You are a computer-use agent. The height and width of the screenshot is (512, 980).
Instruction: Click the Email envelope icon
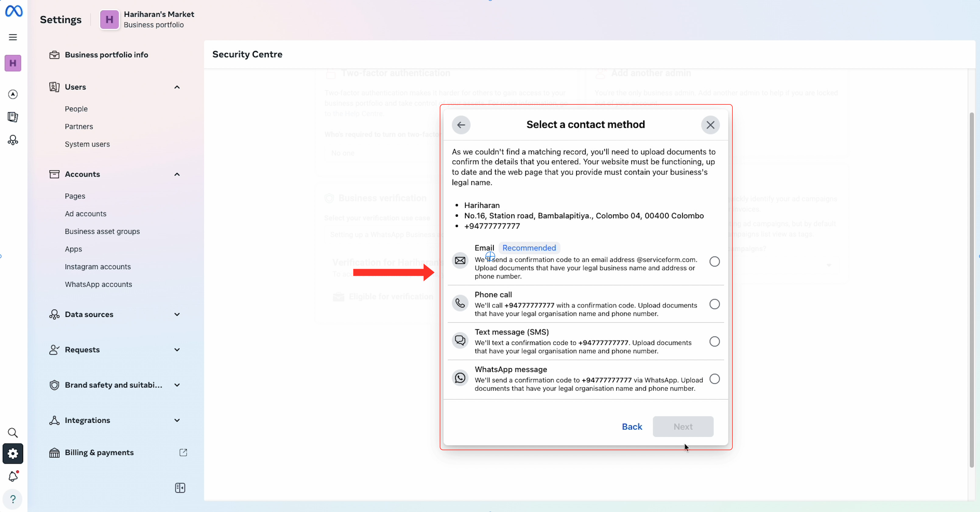coord(460,261)
